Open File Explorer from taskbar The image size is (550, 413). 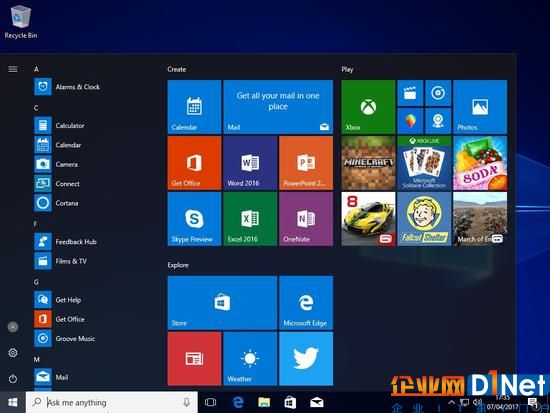click(264, 402)
